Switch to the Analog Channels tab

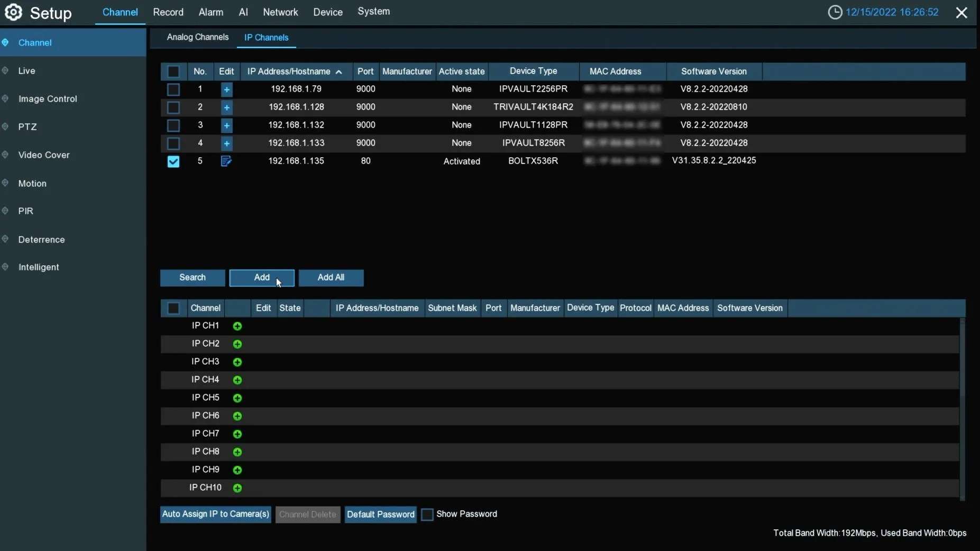coord(198,37)
